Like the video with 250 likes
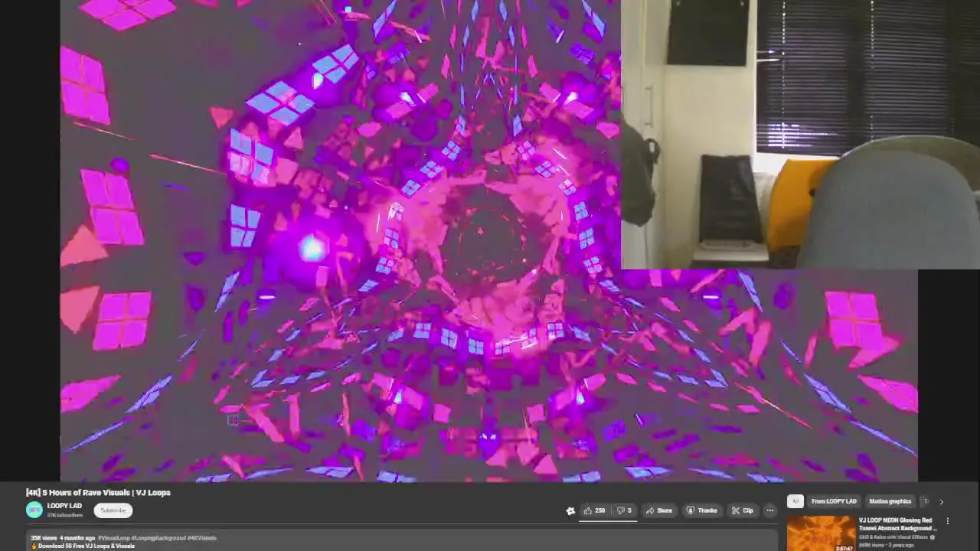This screenshot has height=551, width=980. (594, 510)
